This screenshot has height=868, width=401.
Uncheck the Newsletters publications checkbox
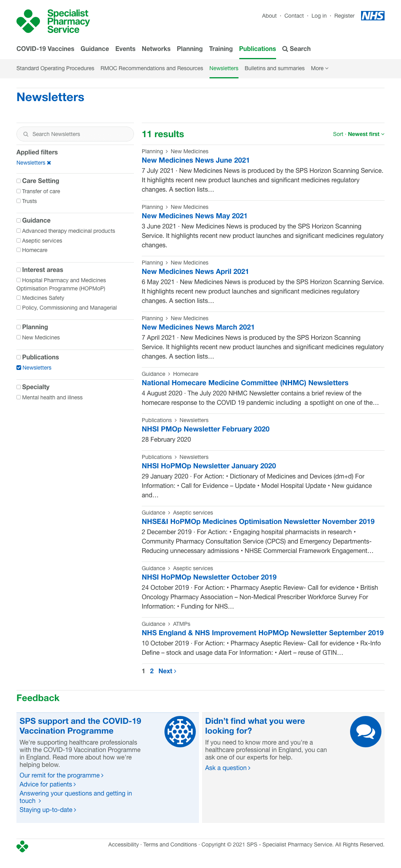(x=19, y=368)
